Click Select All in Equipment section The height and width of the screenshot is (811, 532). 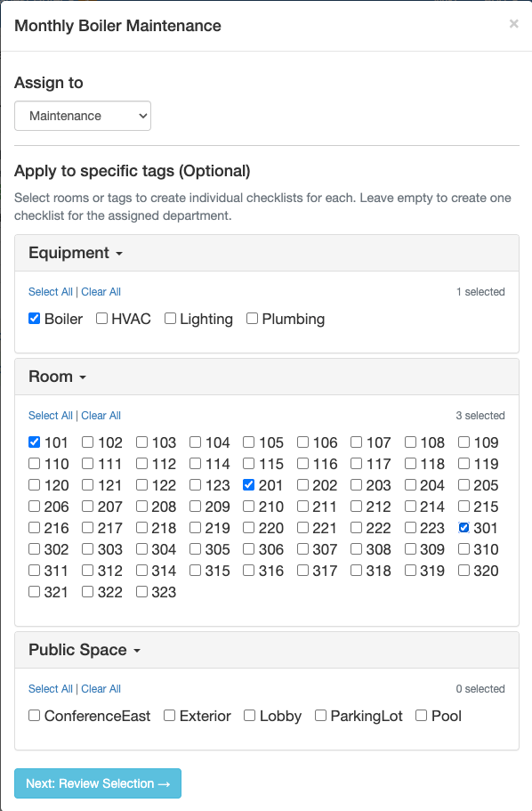51,292
